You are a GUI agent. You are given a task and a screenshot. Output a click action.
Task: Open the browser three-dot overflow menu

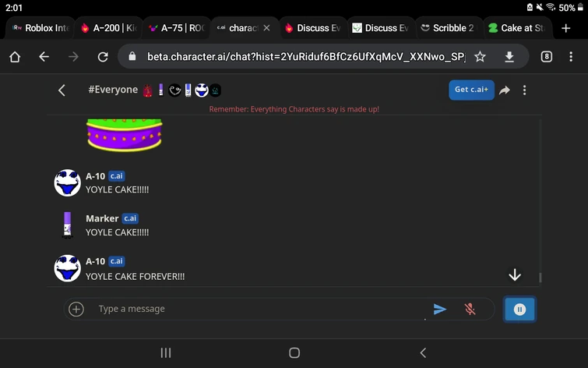(x=571, y=57)
